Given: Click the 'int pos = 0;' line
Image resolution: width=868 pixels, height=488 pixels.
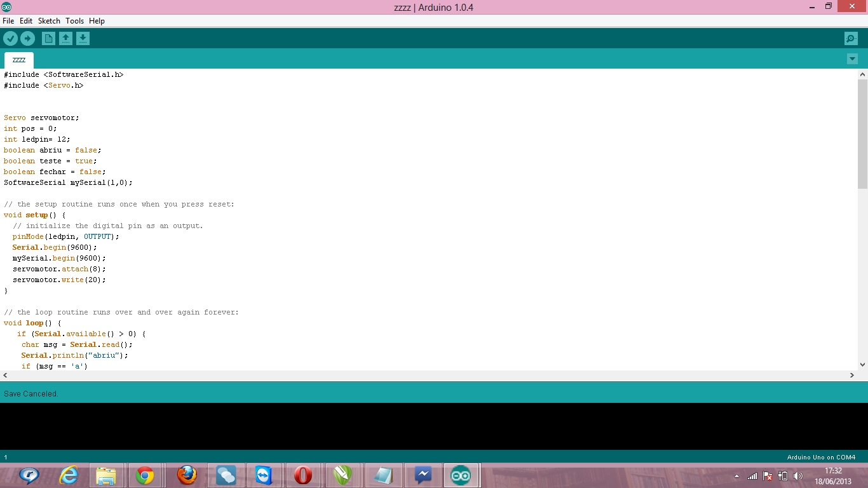Looking at the screenshot, I should coord(31,128).
